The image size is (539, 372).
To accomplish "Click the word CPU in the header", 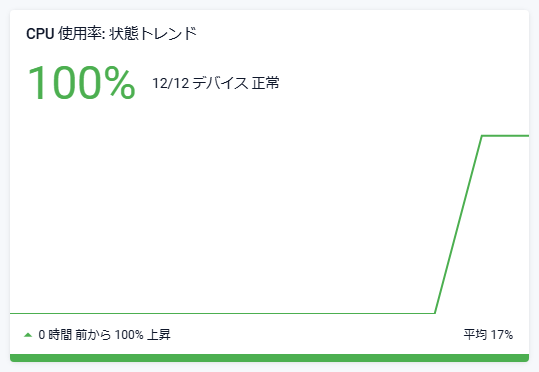I will [40, 34].
